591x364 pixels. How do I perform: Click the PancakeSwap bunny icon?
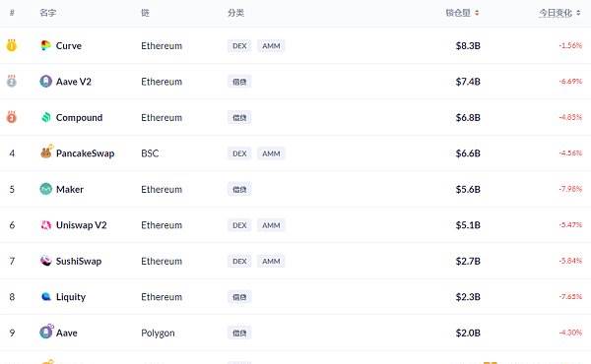[x=46, y=152]
